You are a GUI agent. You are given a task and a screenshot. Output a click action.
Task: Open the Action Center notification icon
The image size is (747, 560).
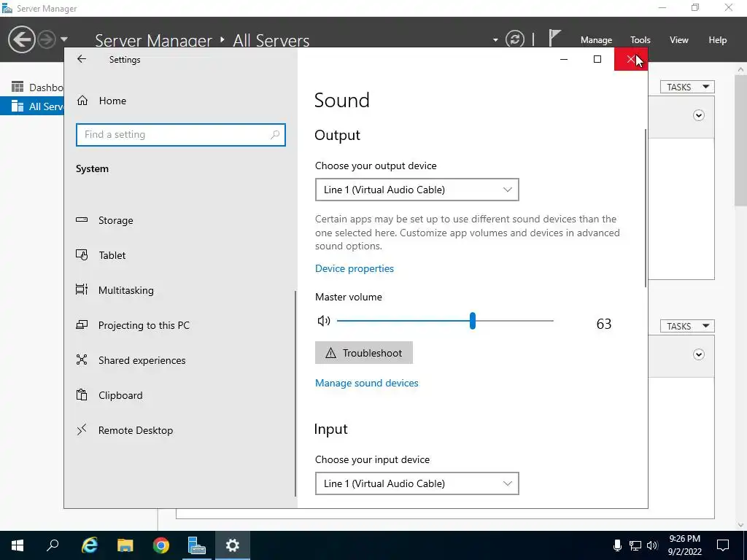tap(723, 545)
